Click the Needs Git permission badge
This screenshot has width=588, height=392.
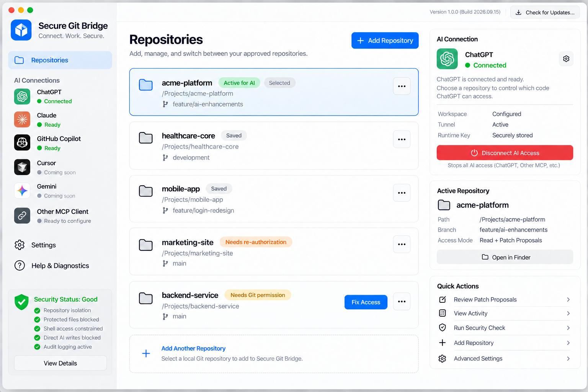(x=258, y=295)
